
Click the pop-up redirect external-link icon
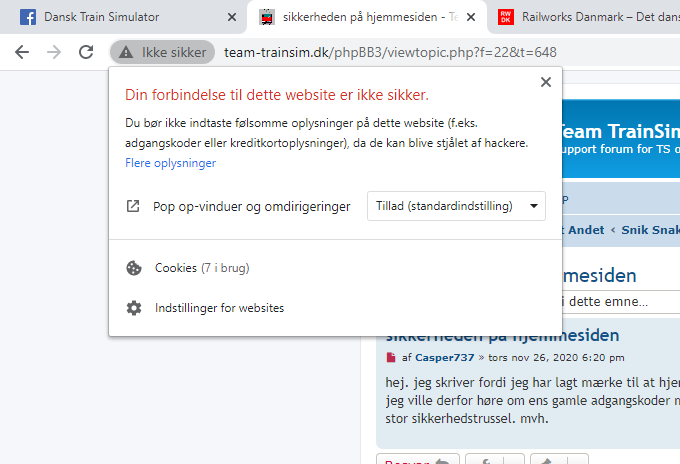(x=134, y=207)
